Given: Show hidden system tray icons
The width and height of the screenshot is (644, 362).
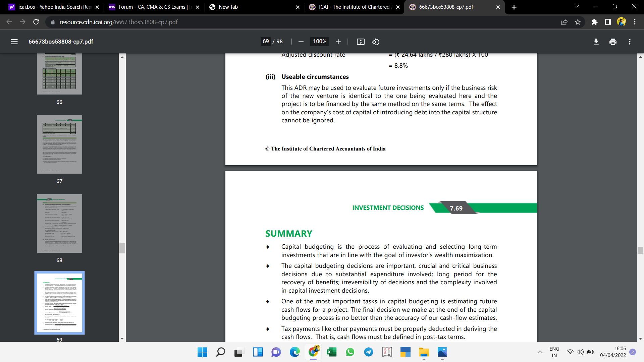Looking at the screenshot, I should 540,352.
